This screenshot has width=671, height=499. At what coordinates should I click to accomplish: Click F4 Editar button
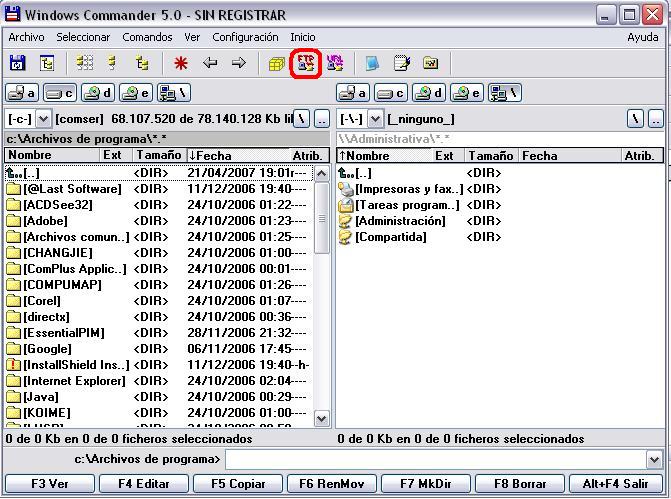pyautogui.click(x=144, y=484)
